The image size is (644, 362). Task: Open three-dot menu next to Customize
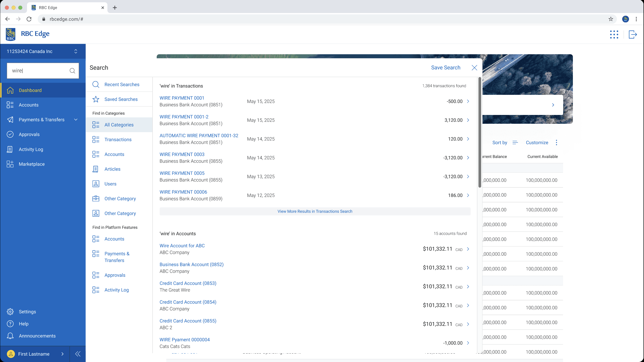click(556, 142)
